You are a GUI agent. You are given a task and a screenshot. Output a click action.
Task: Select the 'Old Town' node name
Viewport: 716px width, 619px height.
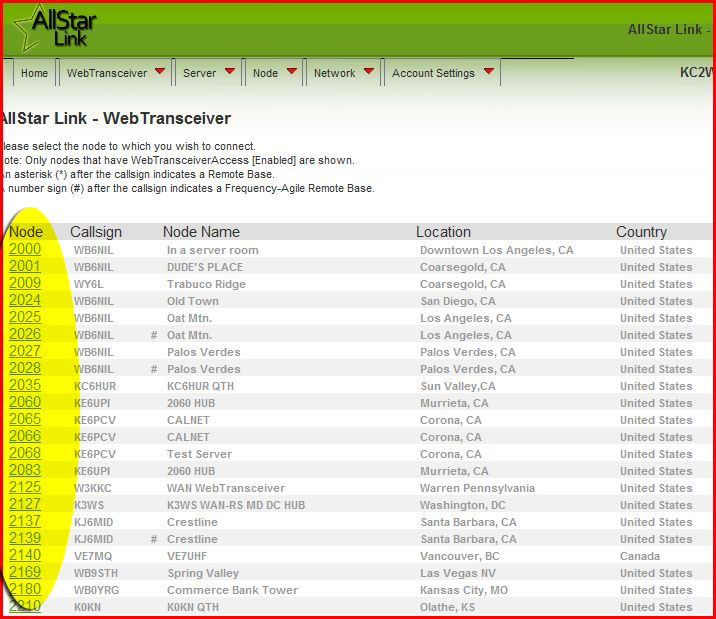point(193,301)
